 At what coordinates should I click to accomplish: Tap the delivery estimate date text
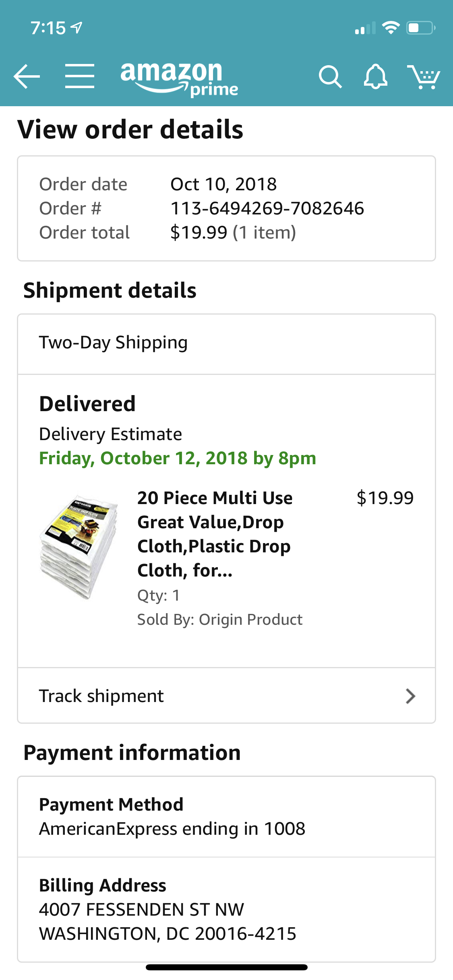click(177, 458)
